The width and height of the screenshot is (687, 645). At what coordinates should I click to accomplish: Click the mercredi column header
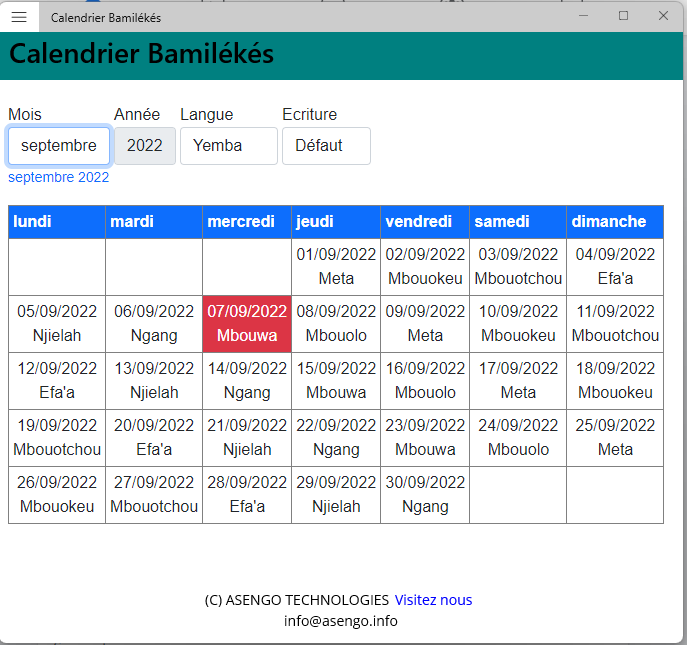[247, 222]
